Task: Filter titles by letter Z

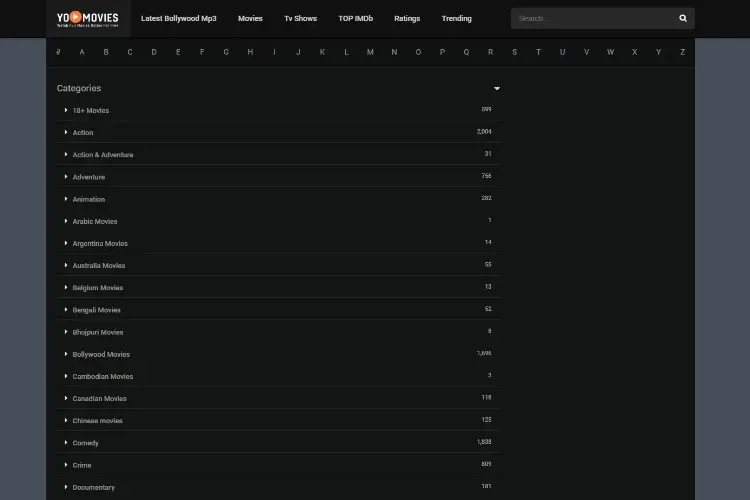Action: tap(683, 52)
